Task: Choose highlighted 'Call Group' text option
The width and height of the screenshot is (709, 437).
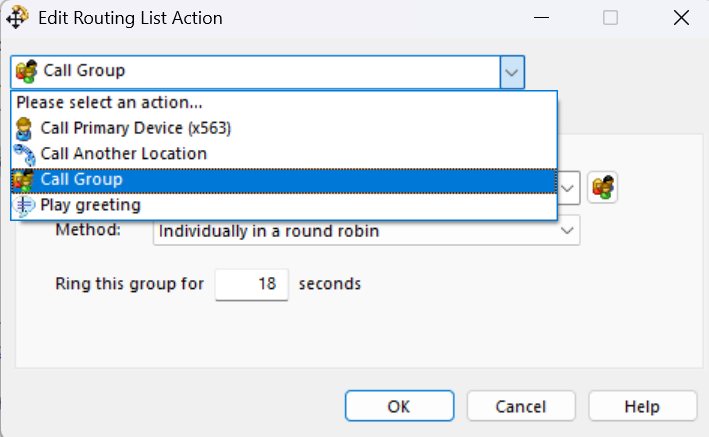Action: pos(82,180)
